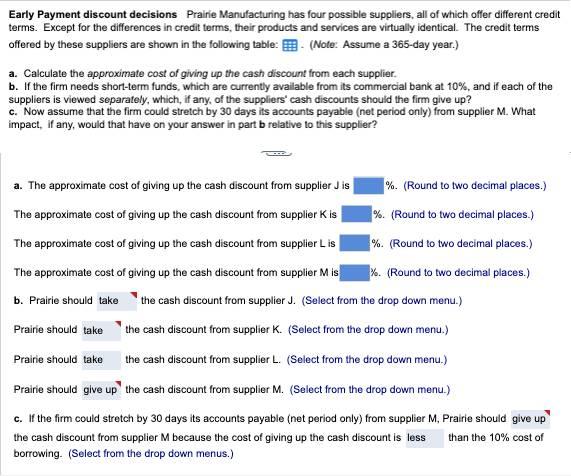Open the credit terms table icon
571x476 pixels.
point(290,46)
